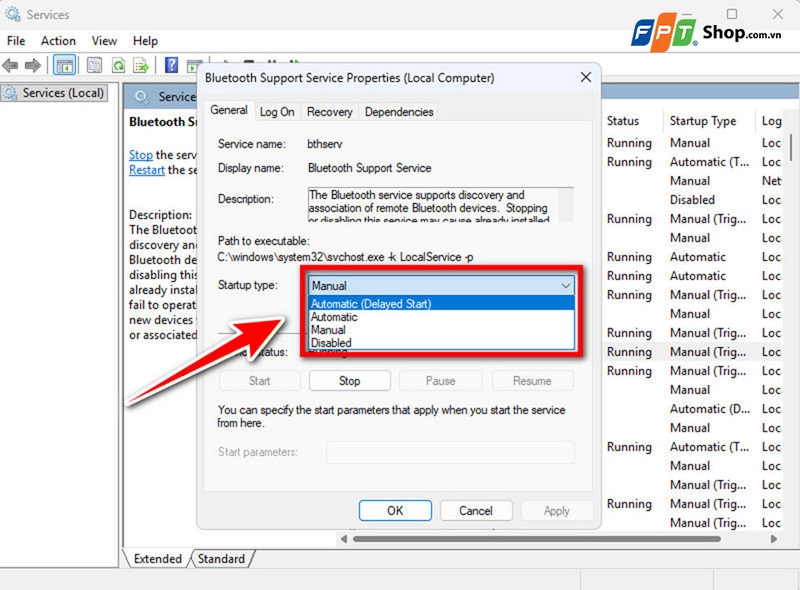Image resolution: width=800 pixels, height=590 pixels.
Task: Click the bthserv service name text
Action: pyautogui.click(x=324, y=144)
